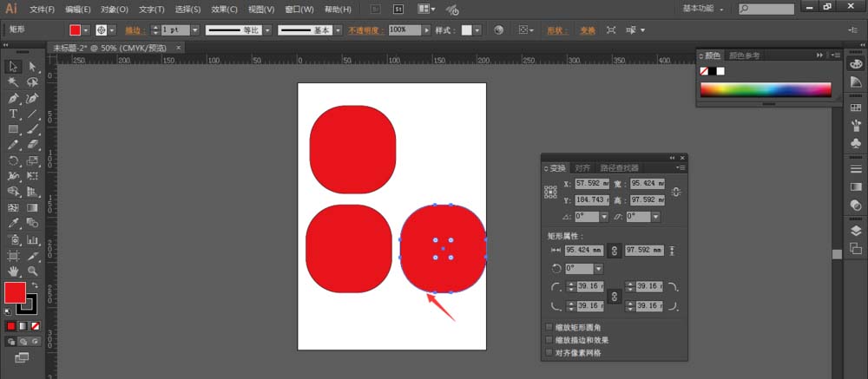Click the Change Screen Mode icon
Image resolution: width=868 pixels, height=379 pixels.
pos(22,357)
